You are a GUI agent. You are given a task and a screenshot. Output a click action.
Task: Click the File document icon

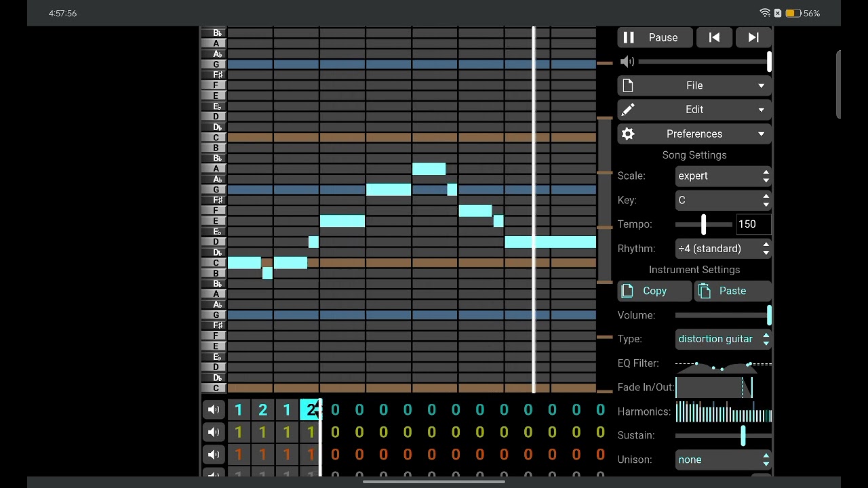[x=628, y=85]
